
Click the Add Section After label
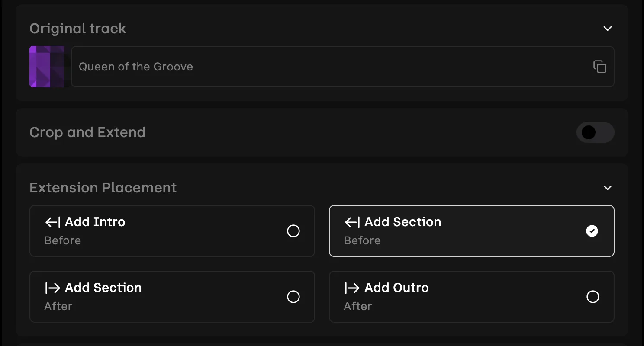[x=103, y=288]
